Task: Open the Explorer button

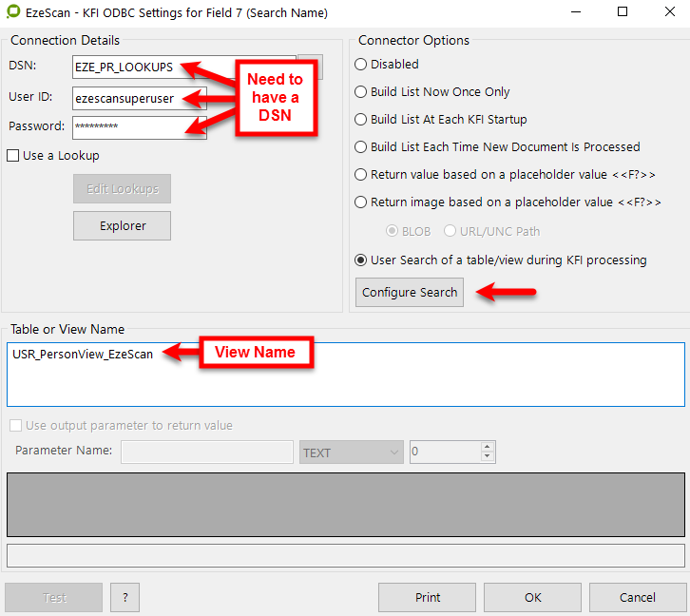Action: (x=123, y=225)
